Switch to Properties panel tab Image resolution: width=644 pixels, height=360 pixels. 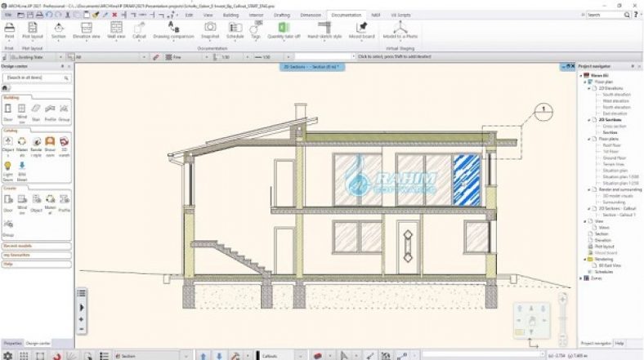click(x=13, y=343)
